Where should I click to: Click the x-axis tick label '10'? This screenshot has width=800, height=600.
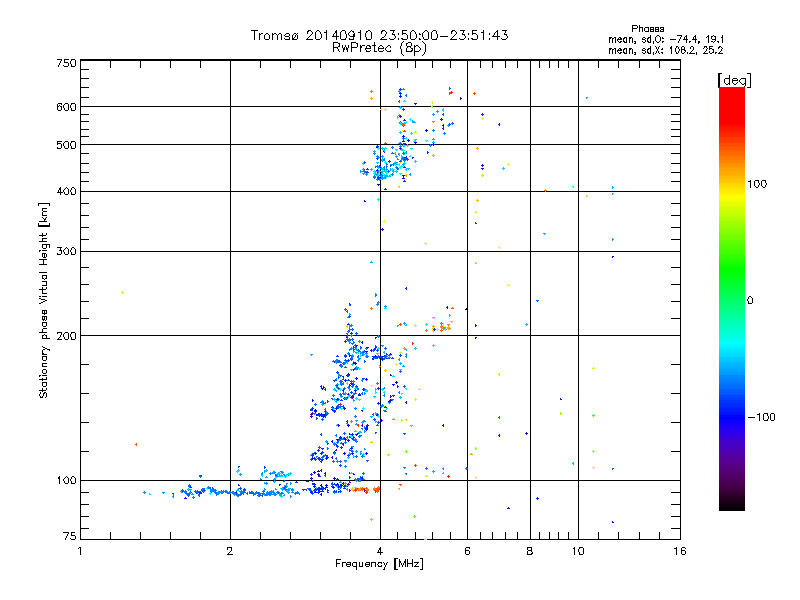point(578,551)
